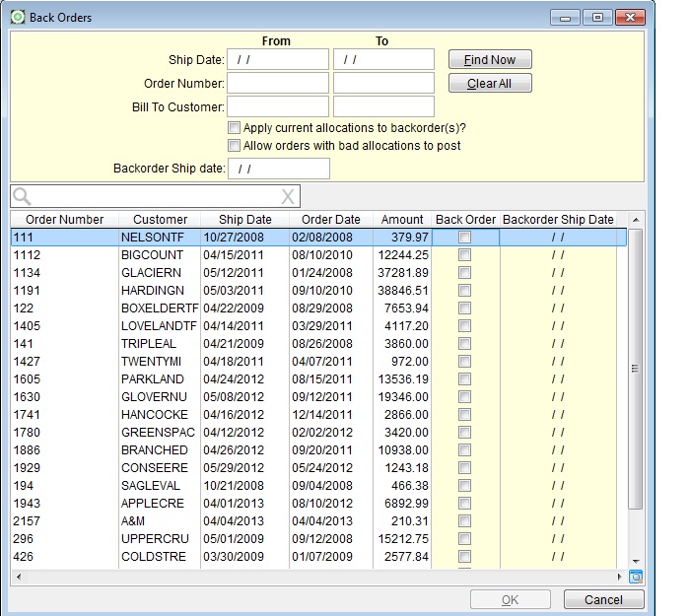
Task: Enable 'Apply current allocations to backorder(s)?'
Action: 234,128
